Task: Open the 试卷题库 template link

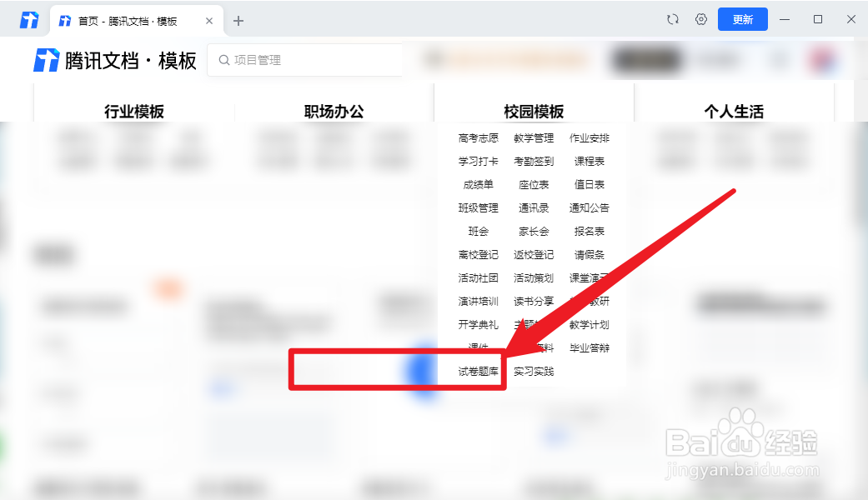Action: (477, 369)
